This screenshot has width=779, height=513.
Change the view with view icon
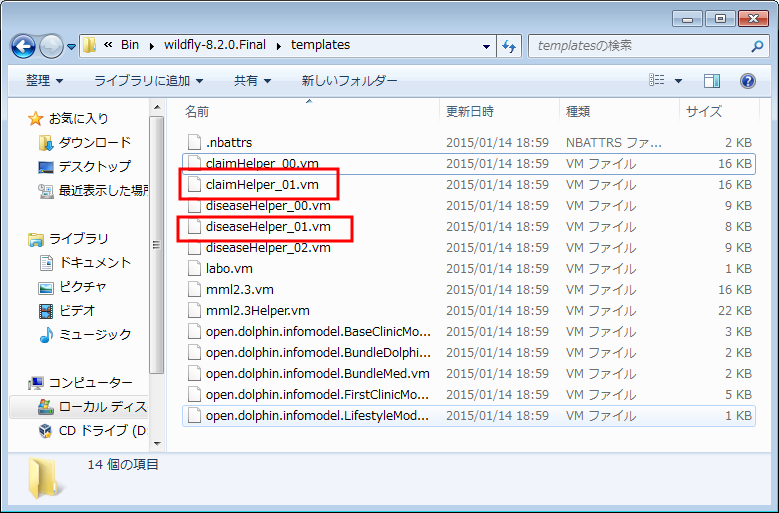[x=657, y=80]
